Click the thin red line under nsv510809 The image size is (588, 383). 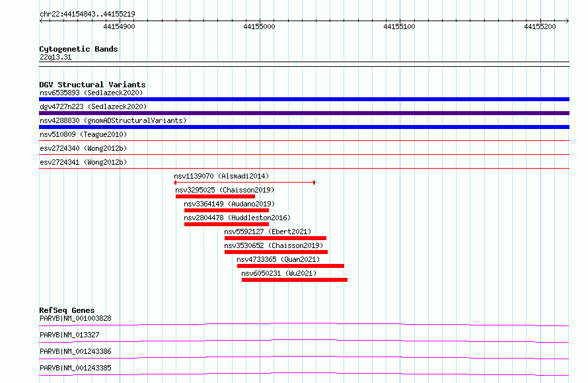[304, 141]
